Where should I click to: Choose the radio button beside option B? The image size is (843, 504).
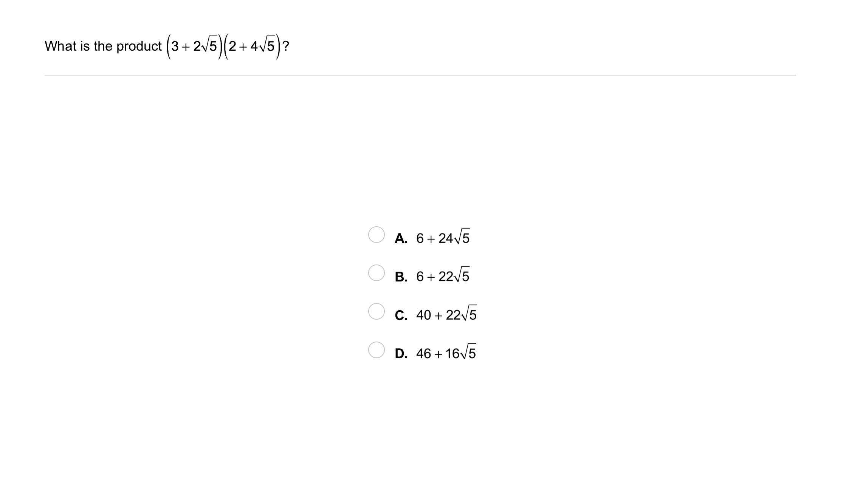[x=376, y=273]
